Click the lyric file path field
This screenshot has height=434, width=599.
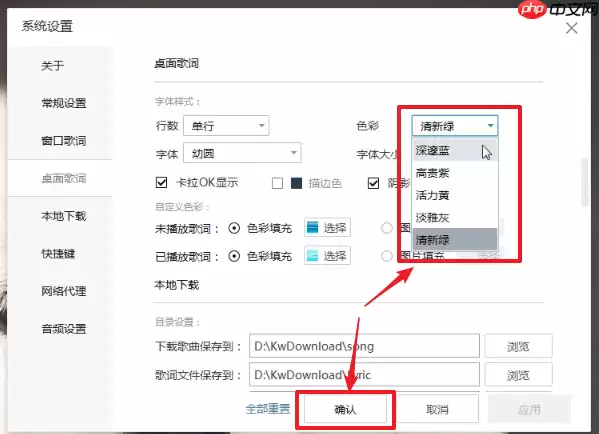pyautogui.click(x=364, y=375)
